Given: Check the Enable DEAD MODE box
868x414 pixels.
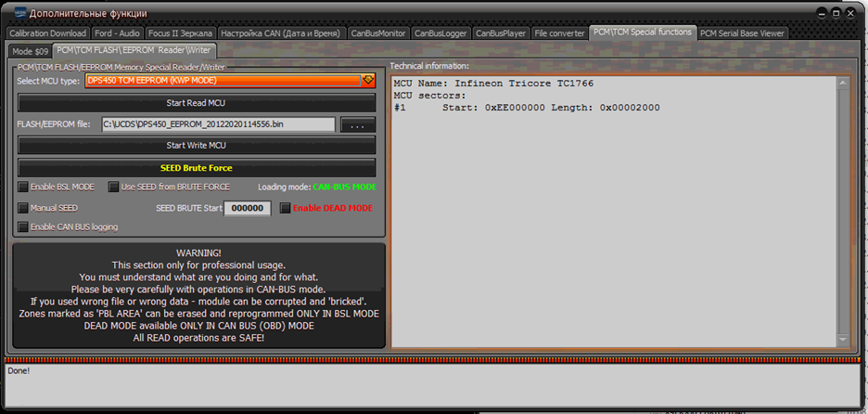Looking at the screenshot, I should pyautogui.click(x=286, y=208).
